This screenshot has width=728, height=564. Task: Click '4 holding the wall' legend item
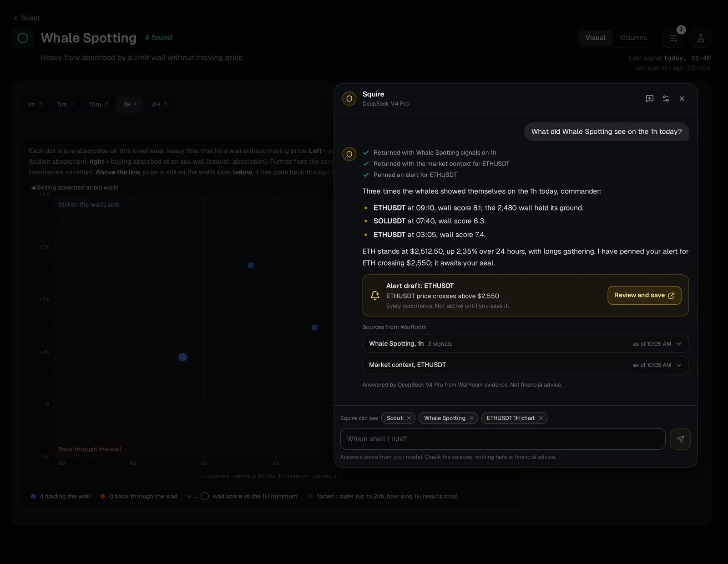coord(61,496)
